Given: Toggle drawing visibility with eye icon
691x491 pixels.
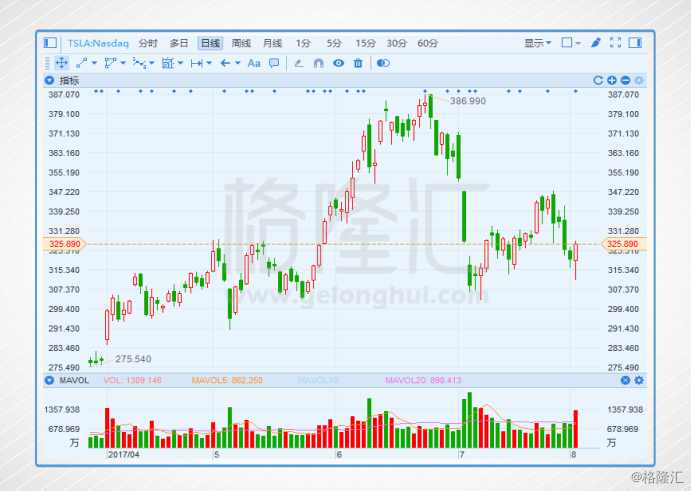Looking at the screenshot, I should coord(338,62).
